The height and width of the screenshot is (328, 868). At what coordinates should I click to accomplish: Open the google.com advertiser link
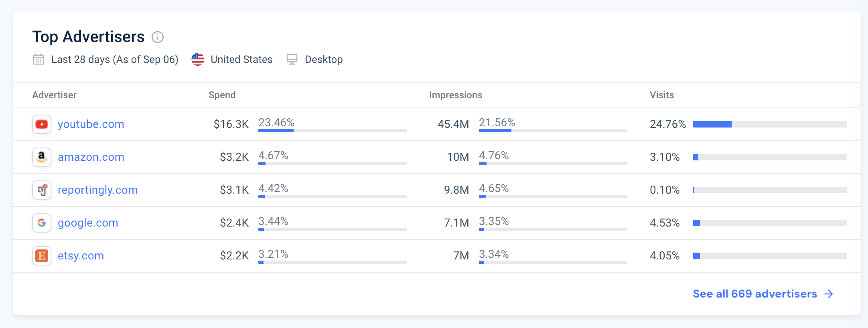[x=88, y=223]
